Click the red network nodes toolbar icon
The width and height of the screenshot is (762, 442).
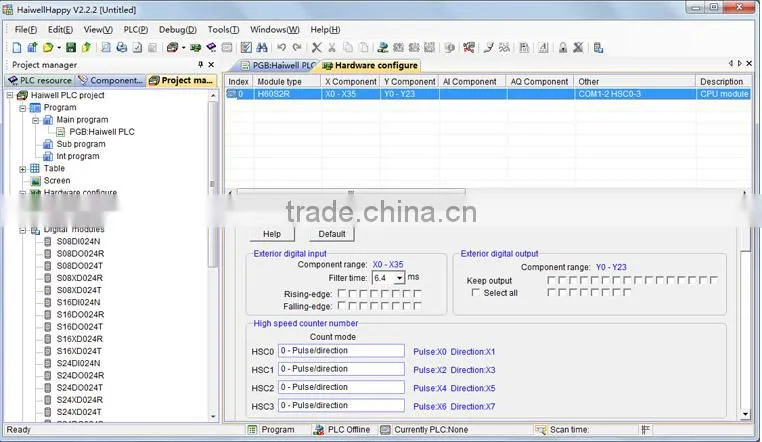pyautogui.click(x=469, y=48)
